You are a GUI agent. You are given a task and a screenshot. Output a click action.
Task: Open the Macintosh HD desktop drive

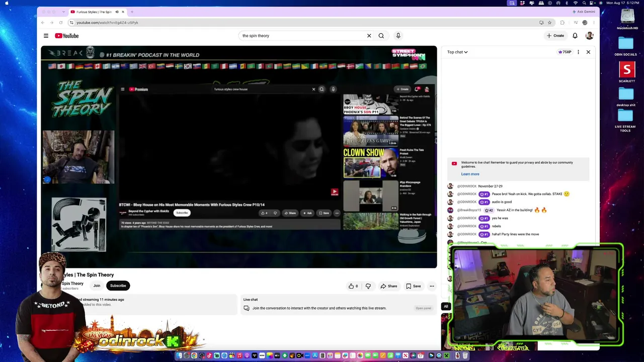[x=627, y=19]
